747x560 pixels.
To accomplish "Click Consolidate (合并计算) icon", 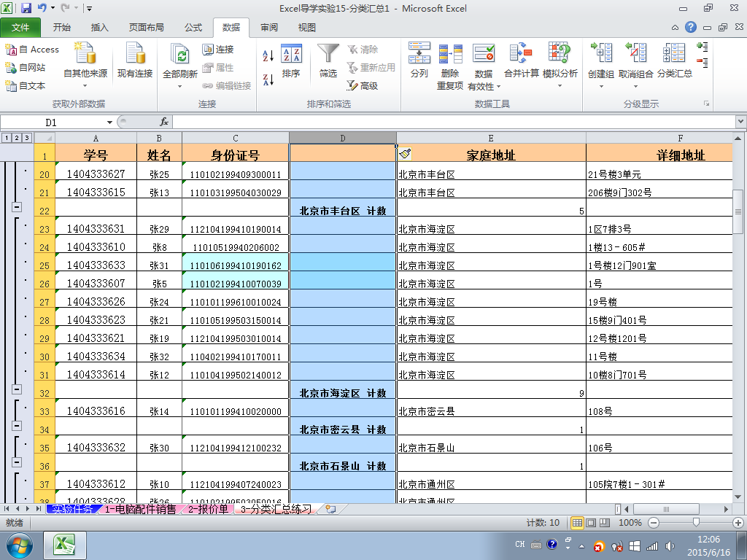I will 521,52.
